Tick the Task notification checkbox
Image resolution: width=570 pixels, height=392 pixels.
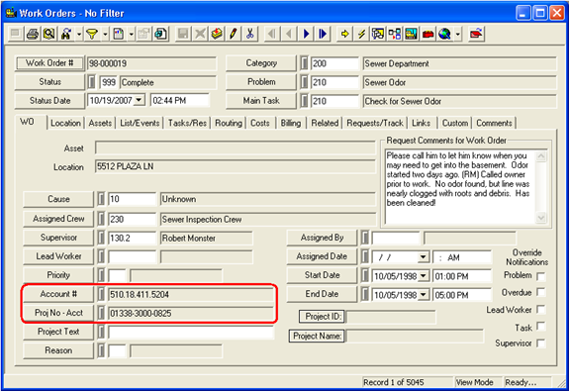pyautogui.click(x=541, y=327)
